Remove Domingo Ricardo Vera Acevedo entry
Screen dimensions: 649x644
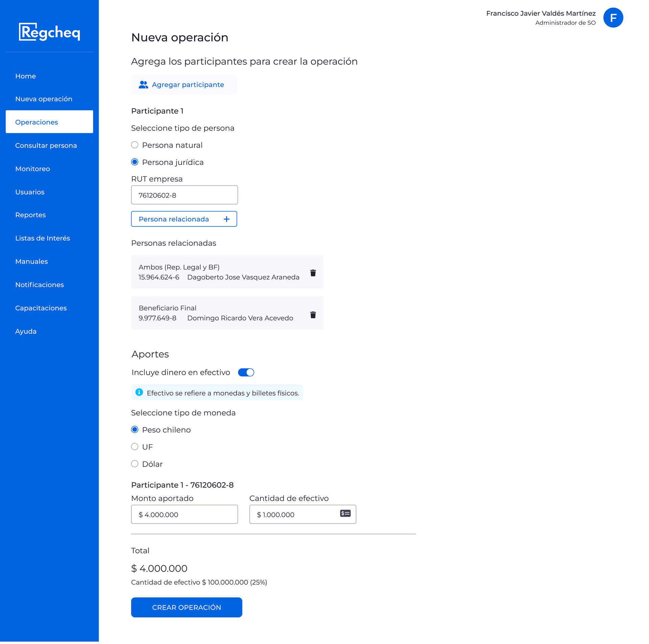click(x=313, y=315)
